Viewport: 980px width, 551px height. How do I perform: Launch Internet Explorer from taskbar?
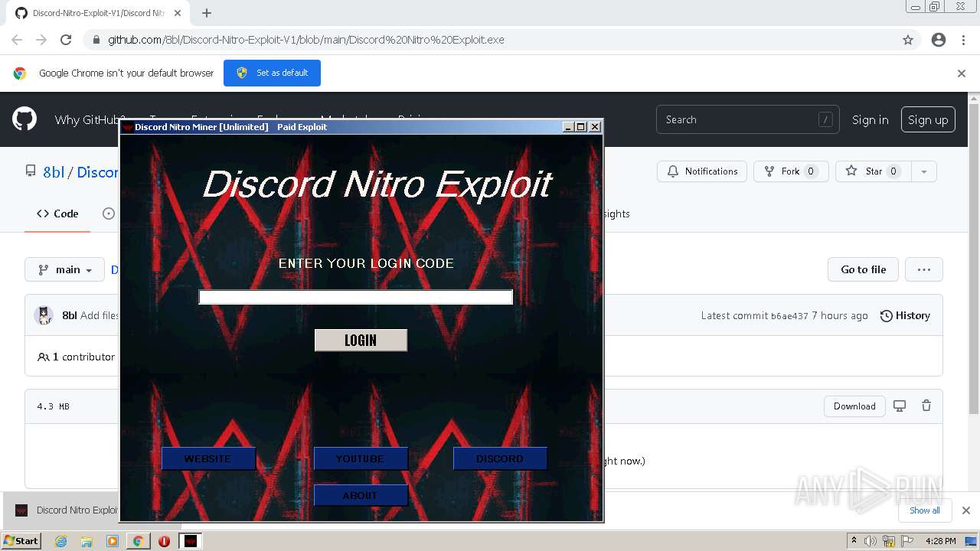[60, 541]
